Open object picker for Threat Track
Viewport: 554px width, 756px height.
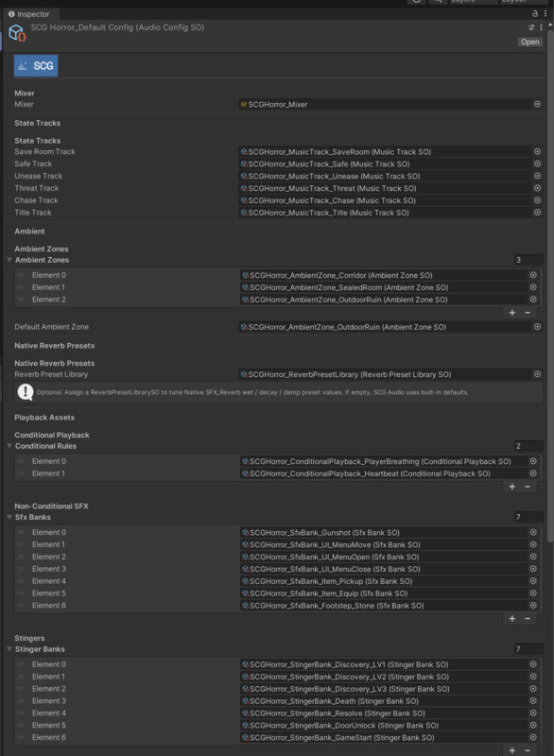[x=537, y=188]
